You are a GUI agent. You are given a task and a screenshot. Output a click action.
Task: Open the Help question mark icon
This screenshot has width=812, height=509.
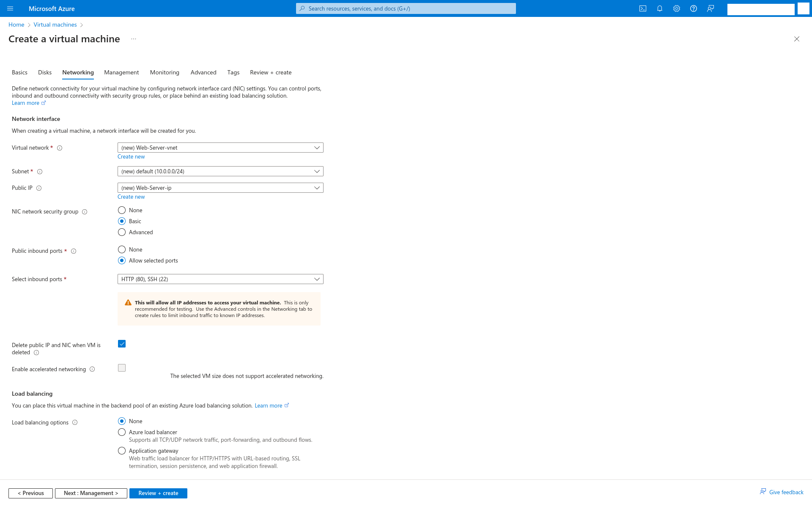coord(694,8)
